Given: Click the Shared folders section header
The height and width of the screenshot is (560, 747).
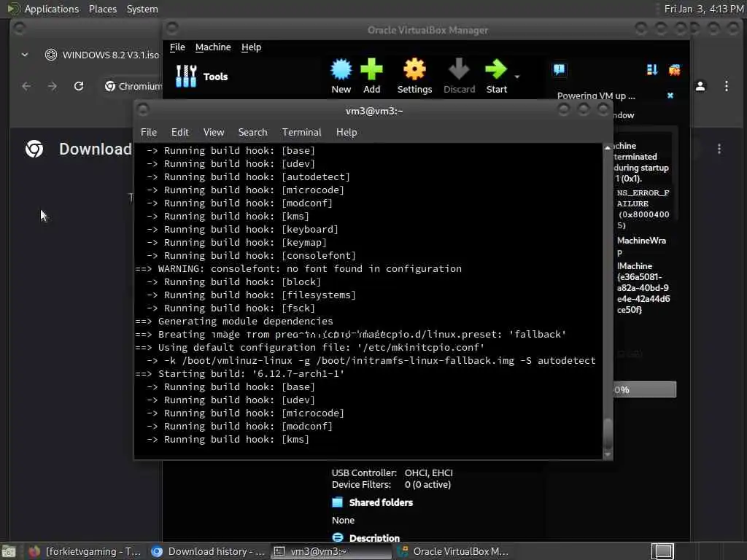Looking at the screenshot, I should [x=381, y=502].
